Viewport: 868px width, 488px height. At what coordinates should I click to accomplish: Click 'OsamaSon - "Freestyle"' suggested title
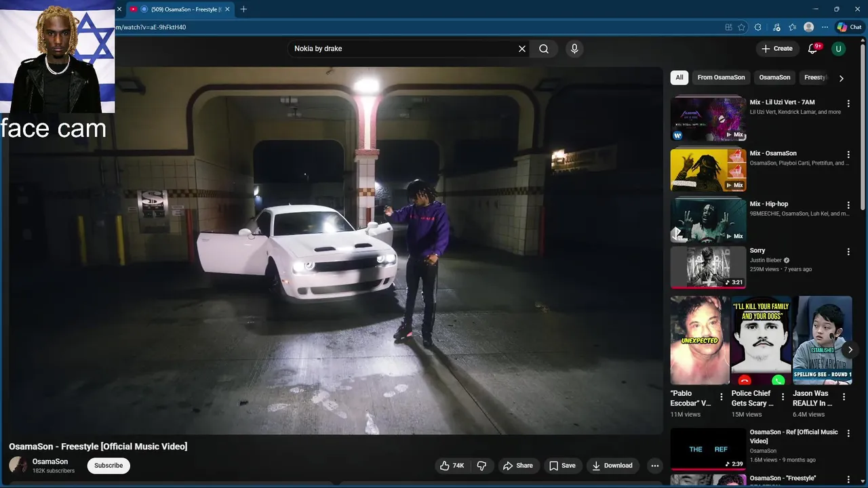point(783,479)
